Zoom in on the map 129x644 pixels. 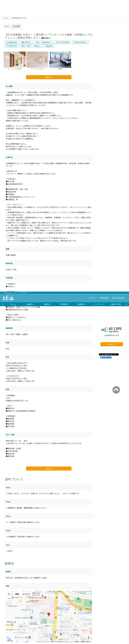pyautogui.click(x=9, y=594)
